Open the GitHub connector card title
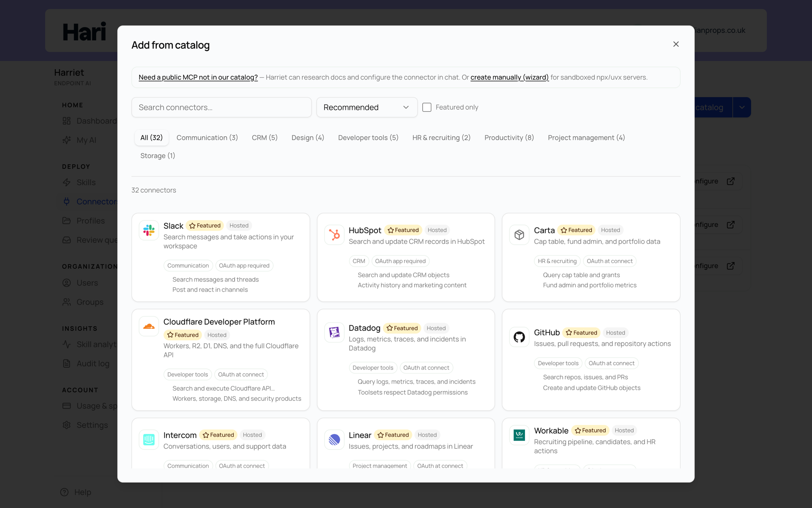 click(547, 332)
